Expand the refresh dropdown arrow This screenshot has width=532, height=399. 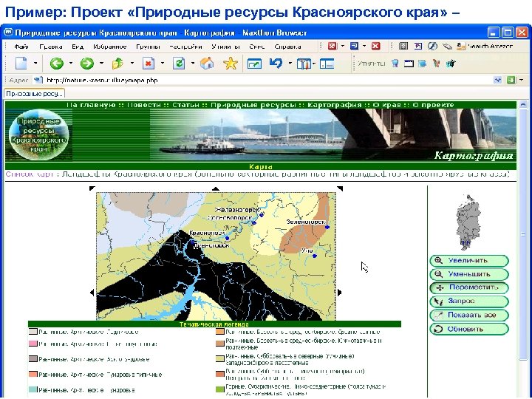coord(192,63)
